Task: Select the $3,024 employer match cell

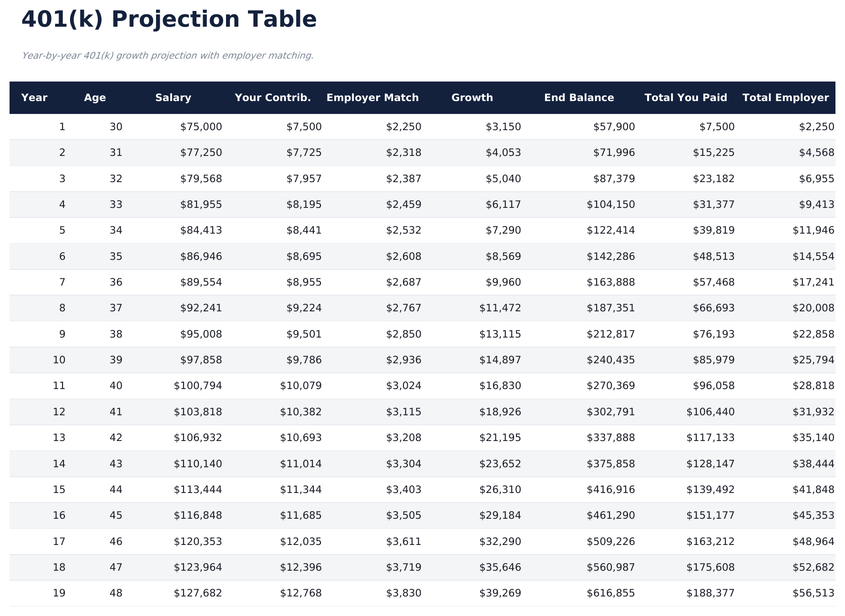Action: pyautogui.click(x=404, y=386)
